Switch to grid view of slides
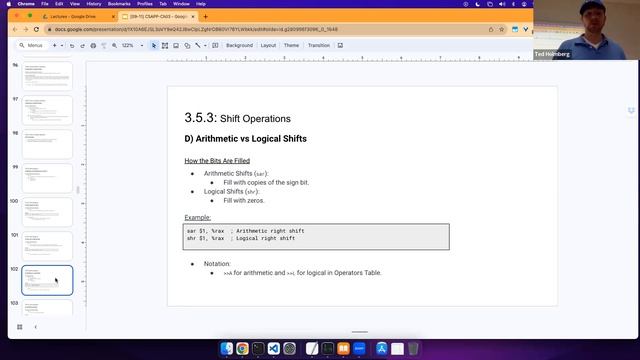Screen dimensions: 640x360 (20, 327)
